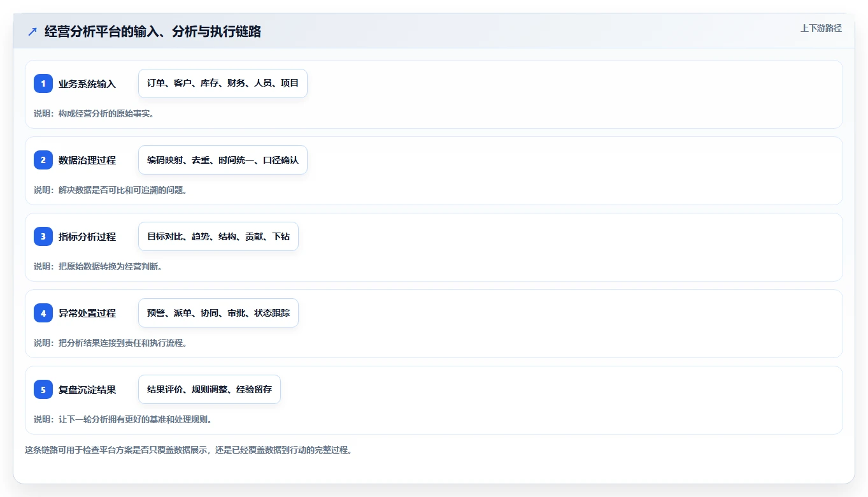Screen dimensions: 868x497
Task: Click the panel title 经营分析平台的输入、分析与执行链路
Action: (153, 31)
